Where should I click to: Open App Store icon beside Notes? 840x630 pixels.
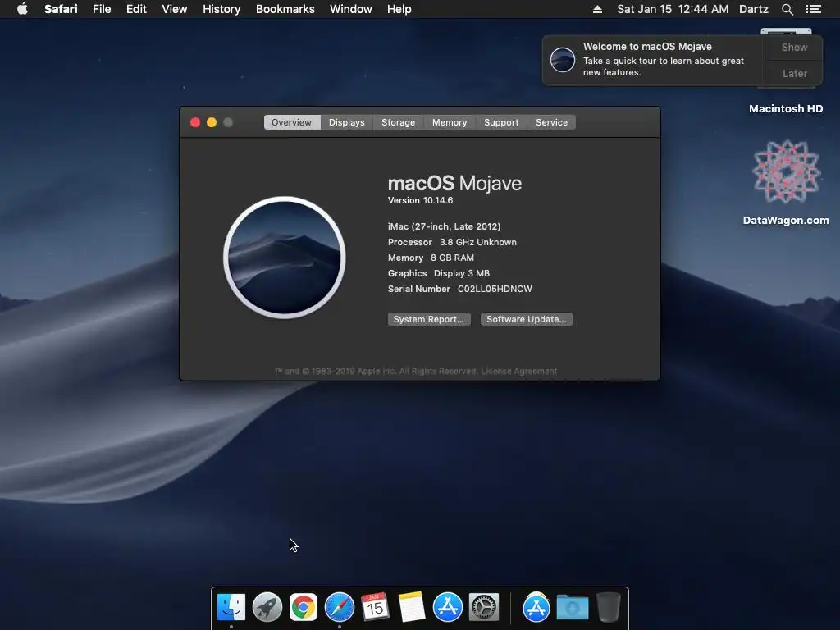(x=447, y=607)
